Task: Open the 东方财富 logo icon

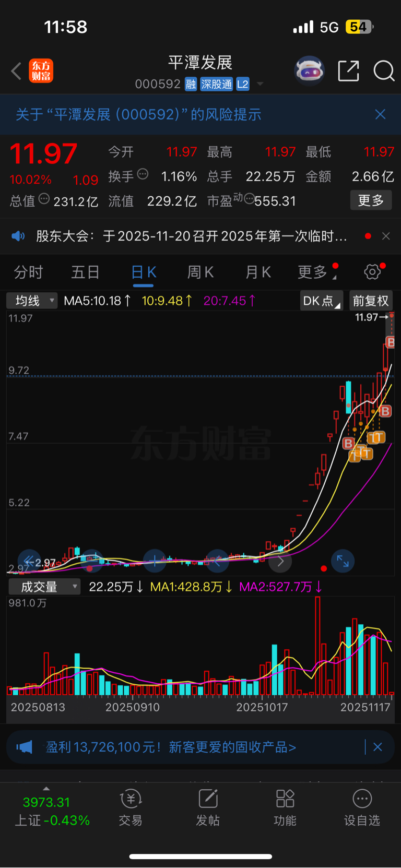Action: (41, 71)
